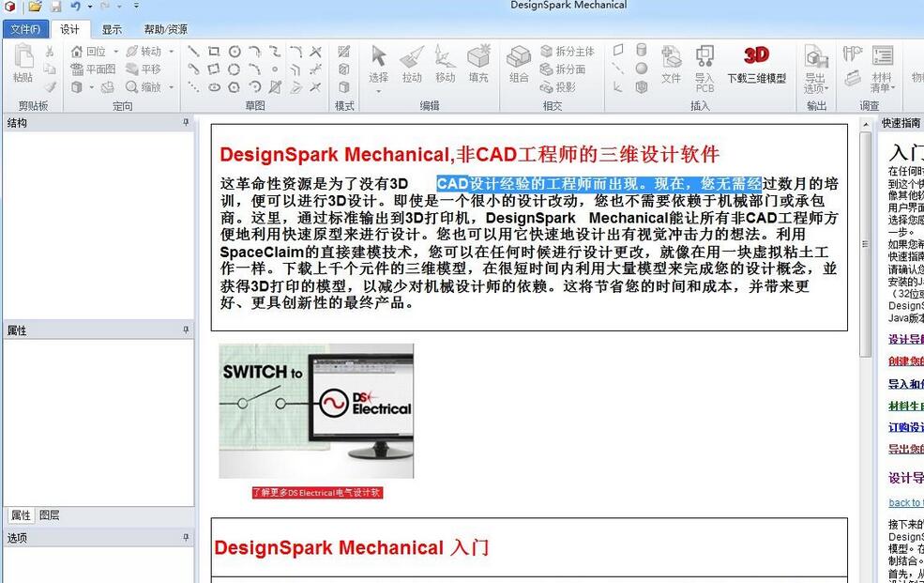Viewport: 924px width, 583px height.
Task: Click the vertical scrollbar thumb of page
Action: coord(865,243)
